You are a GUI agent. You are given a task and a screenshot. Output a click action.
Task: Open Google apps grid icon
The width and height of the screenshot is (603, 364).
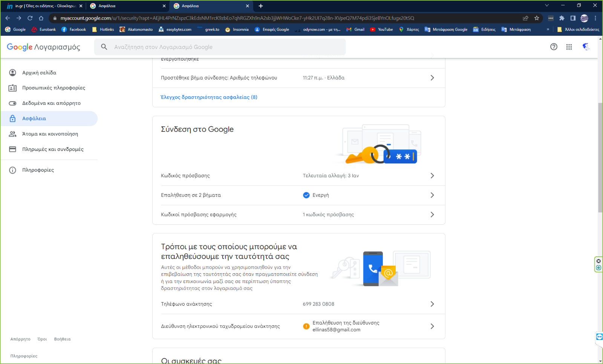569,47
